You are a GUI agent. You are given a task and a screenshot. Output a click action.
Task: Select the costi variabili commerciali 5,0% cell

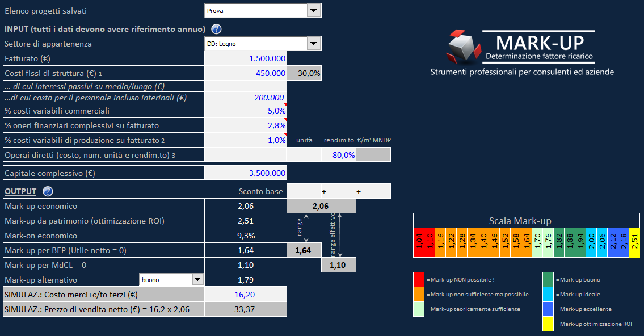tap(246, 111)
